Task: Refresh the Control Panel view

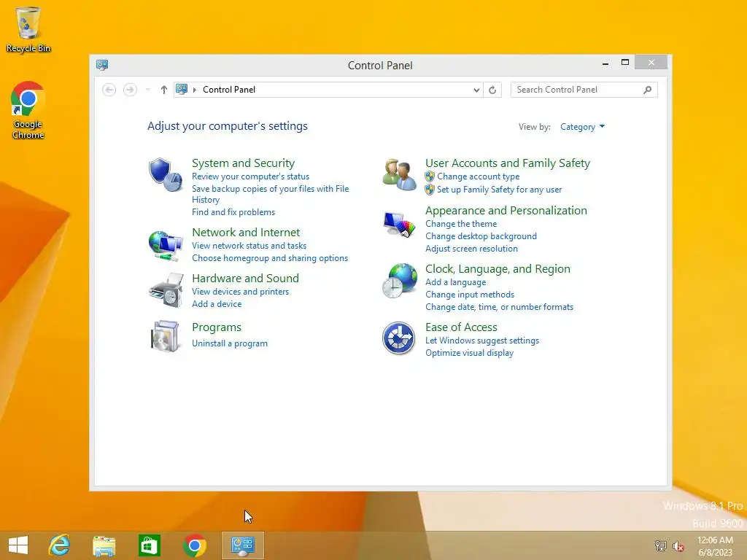Action: click(x=492, y=90)
